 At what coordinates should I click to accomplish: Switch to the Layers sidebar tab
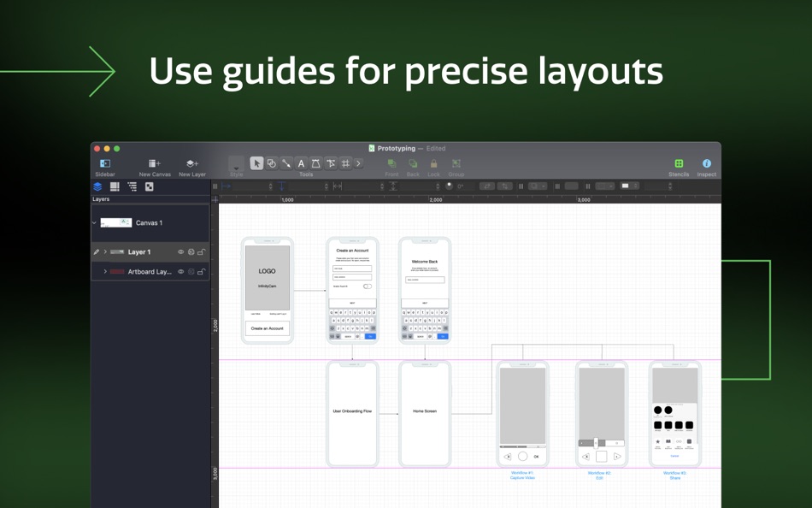point(97,186)
